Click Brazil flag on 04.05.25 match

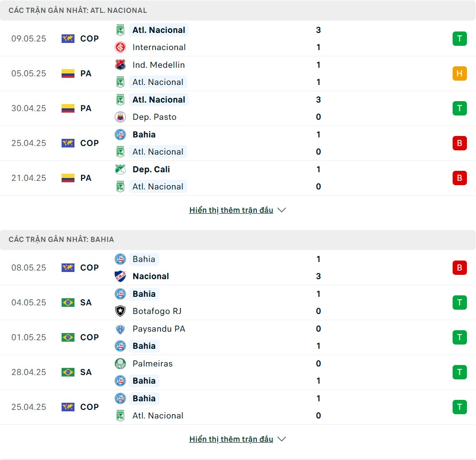coord(68,303)
